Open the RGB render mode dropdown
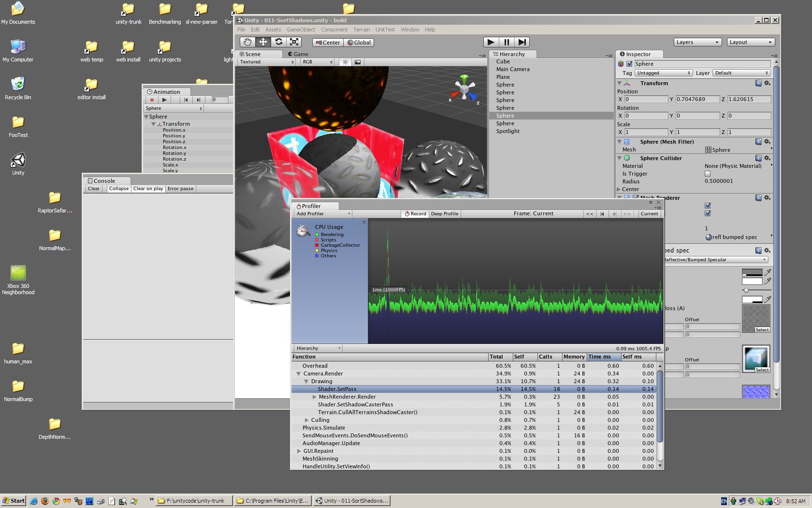The image size is (812, 508). [317, 62]
